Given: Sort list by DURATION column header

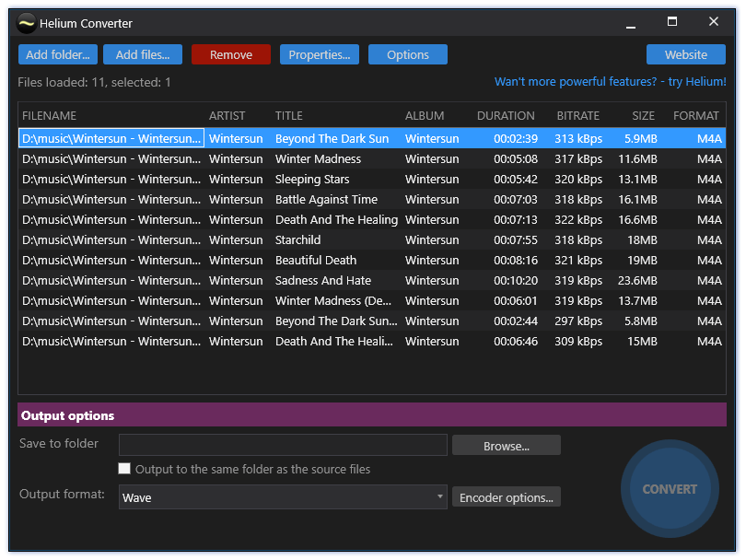Looking at the screenshot, I should pos(506,116).
